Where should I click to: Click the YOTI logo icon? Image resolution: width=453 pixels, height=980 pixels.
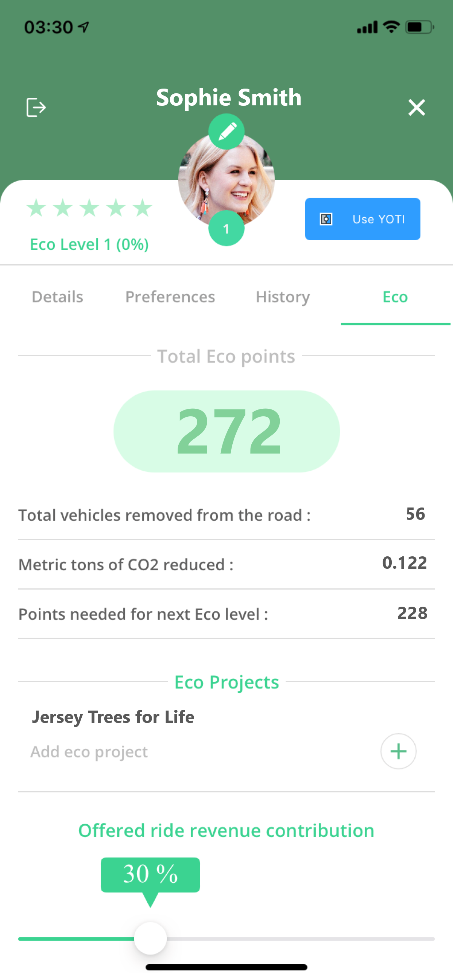[326, 219]
